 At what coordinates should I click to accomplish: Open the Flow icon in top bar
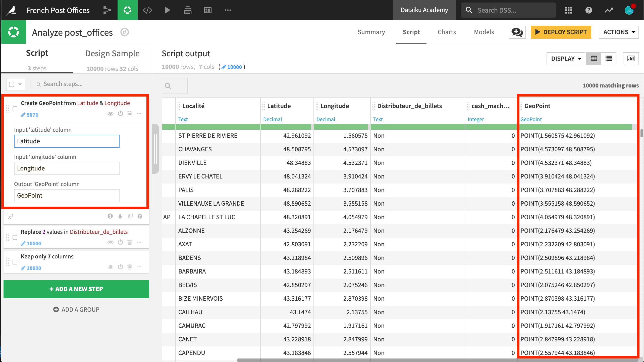click(107, 10)
